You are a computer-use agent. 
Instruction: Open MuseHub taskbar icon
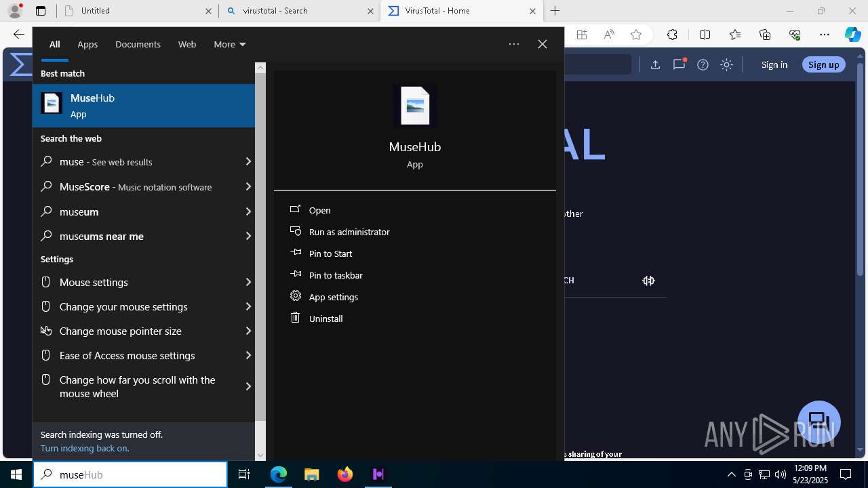378,474
